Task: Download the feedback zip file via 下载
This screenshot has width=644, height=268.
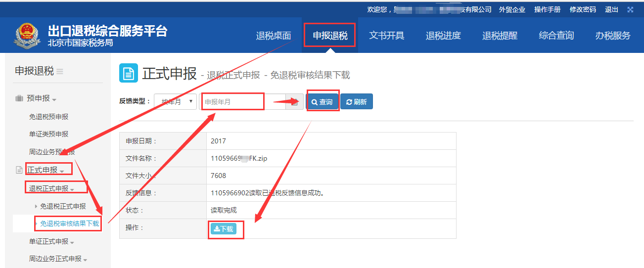Action: pos(224,229)
